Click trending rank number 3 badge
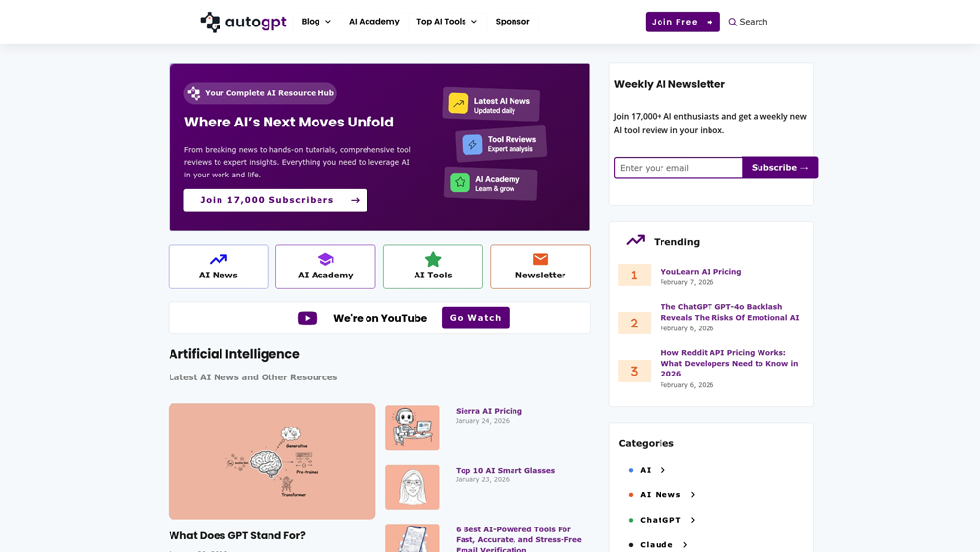This screenshot has width=980, height=552. (634, 371)
